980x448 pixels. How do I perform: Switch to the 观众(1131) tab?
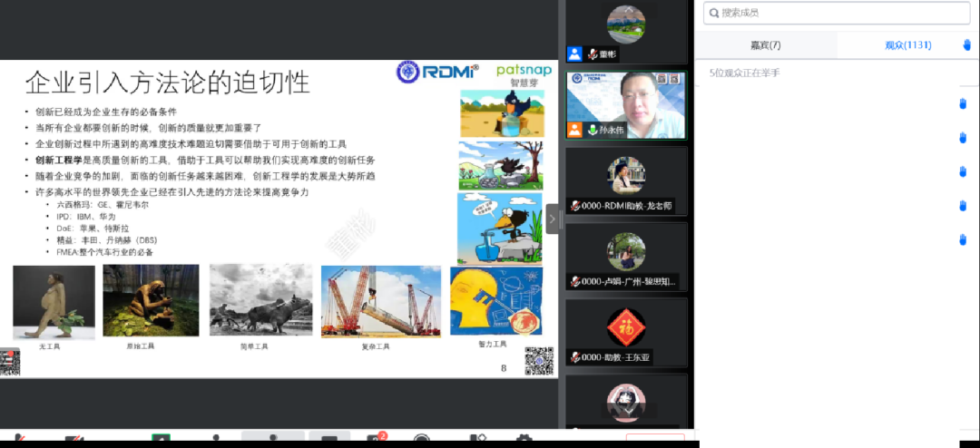point(908,44)
